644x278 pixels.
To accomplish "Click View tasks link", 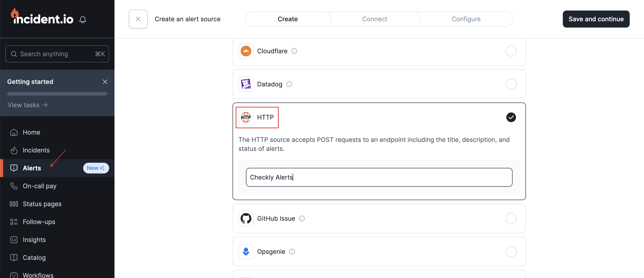I will click(x=28, y=105).
